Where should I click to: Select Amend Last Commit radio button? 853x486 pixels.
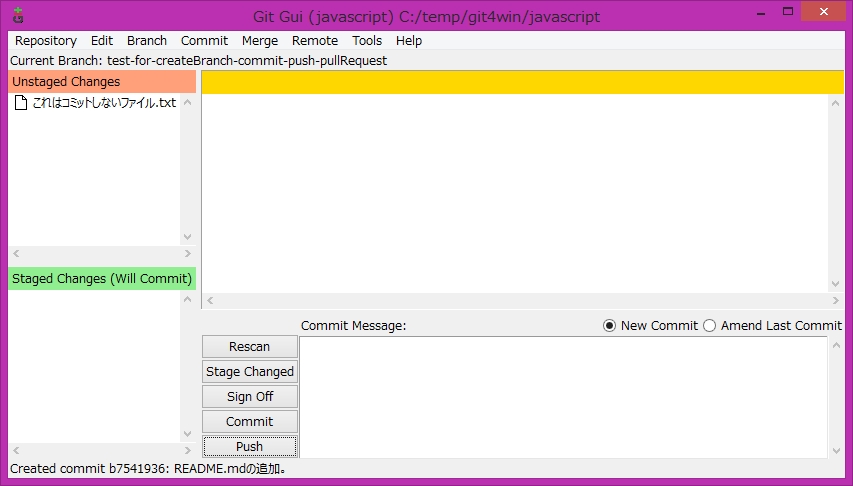coord(709,325)
